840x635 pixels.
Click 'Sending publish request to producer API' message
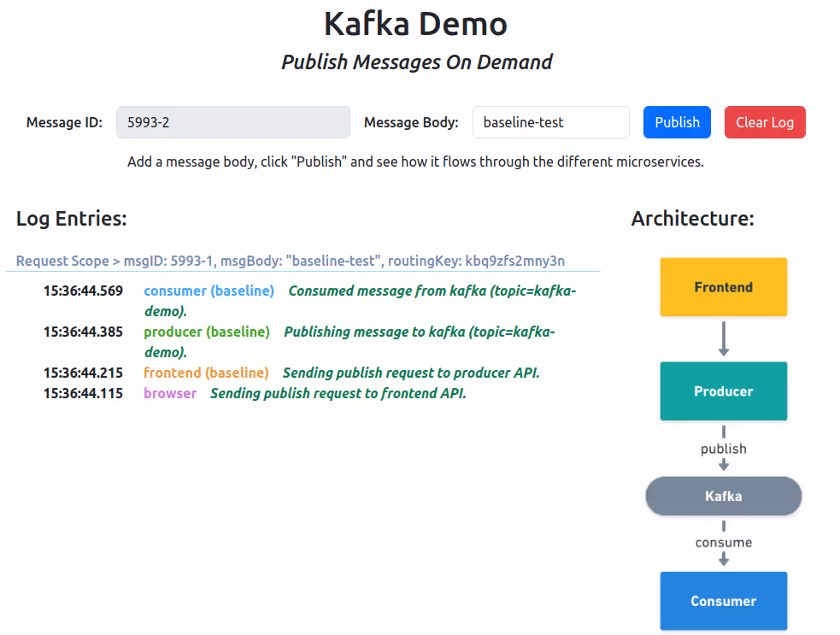pos(411,373)
